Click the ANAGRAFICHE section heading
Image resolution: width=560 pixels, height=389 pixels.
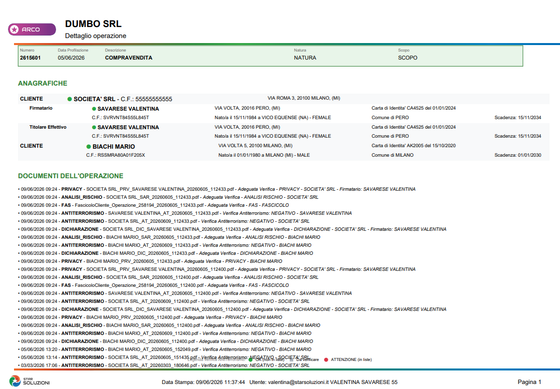(42, 83)
